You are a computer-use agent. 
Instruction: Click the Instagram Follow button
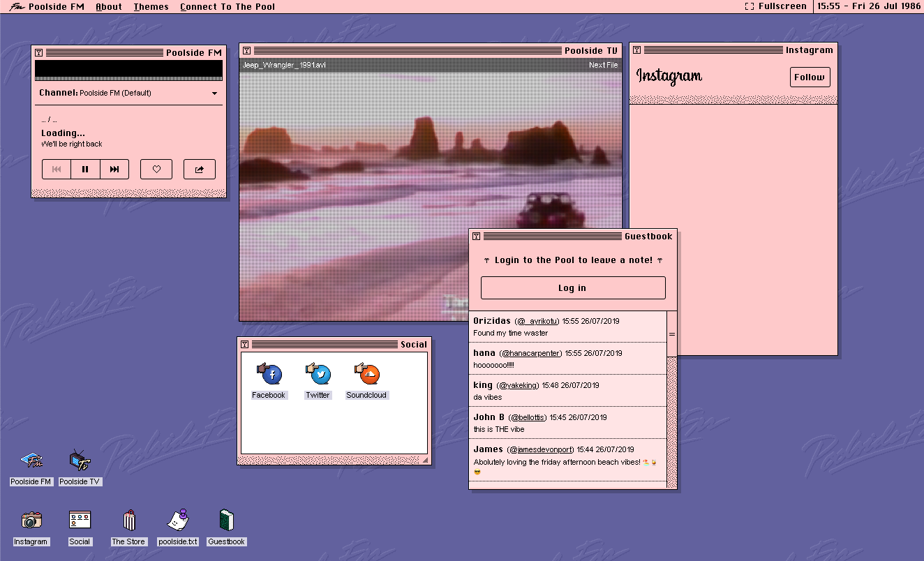pos(810,77)
